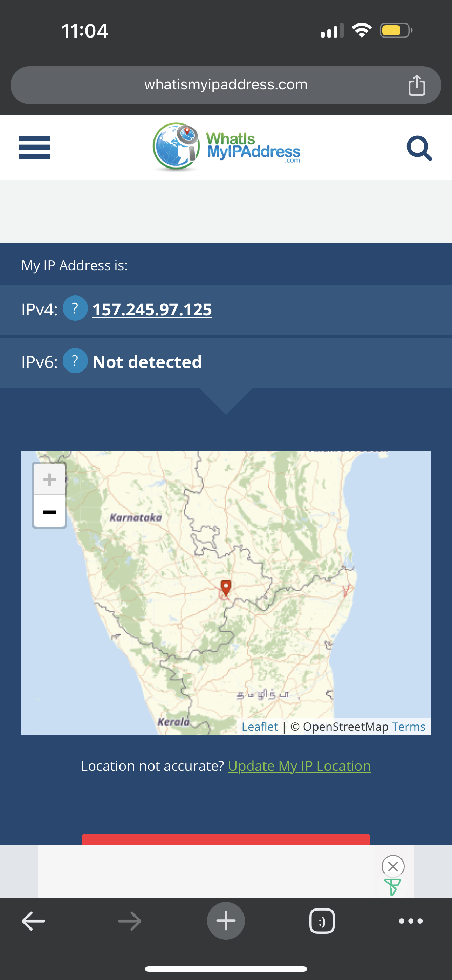452x980 pixels.
Task: Zoom in the map with plus
Action: (49, 479)
